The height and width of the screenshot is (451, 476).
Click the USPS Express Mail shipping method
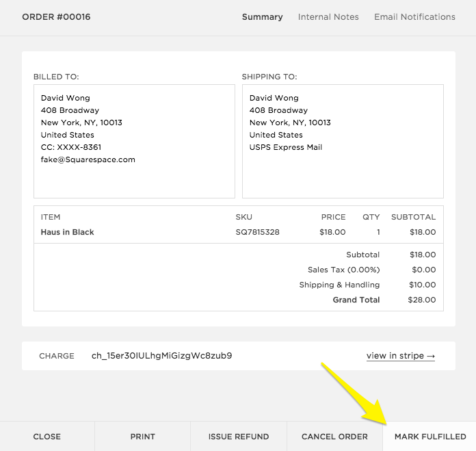(x=286, y=147)
